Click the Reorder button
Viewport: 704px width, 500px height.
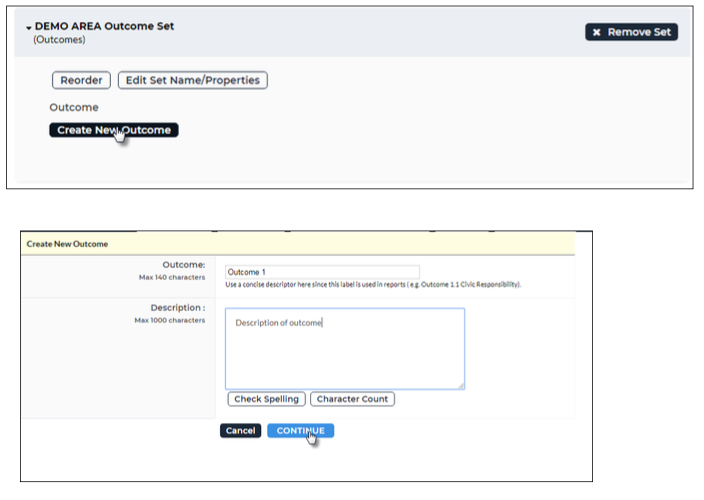pyautogui.click(x=81, y=80)
